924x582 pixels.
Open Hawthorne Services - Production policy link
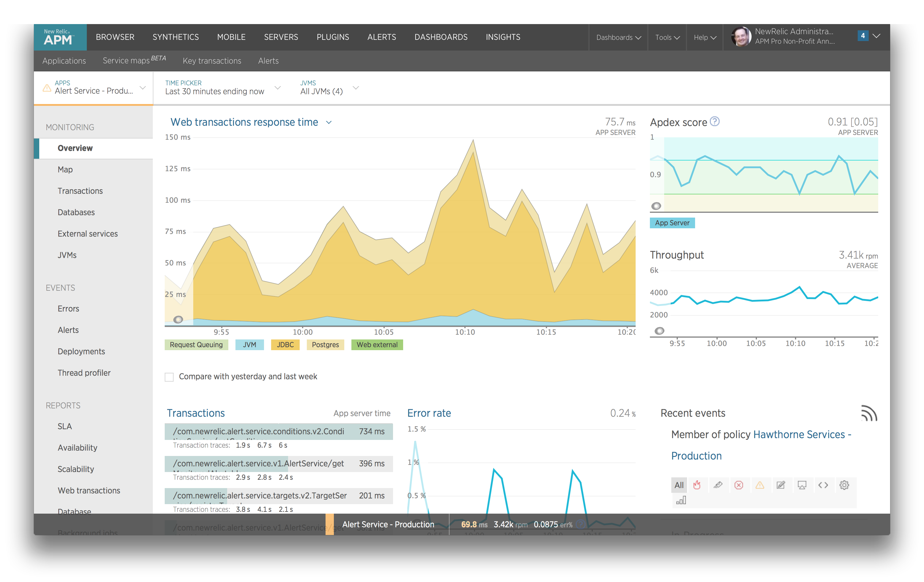761,445
